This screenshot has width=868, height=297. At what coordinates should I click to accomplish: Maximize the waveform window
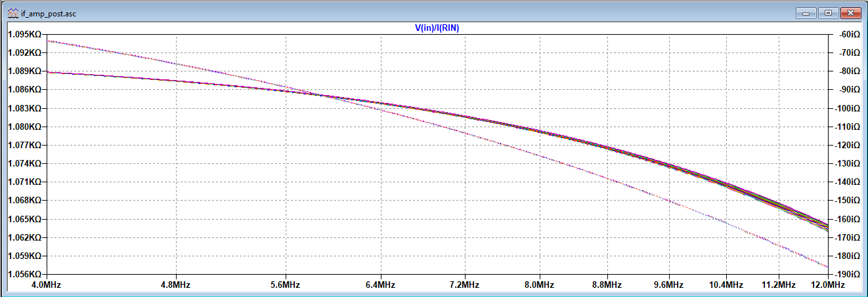[x=828, y=12]
